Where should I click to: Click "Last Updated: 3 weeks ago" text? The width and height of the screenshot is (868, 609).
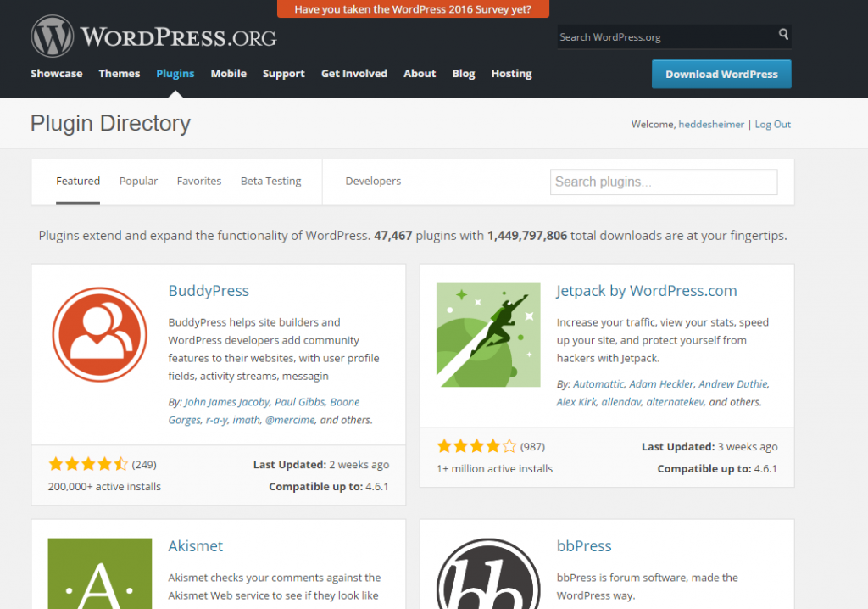709,447
